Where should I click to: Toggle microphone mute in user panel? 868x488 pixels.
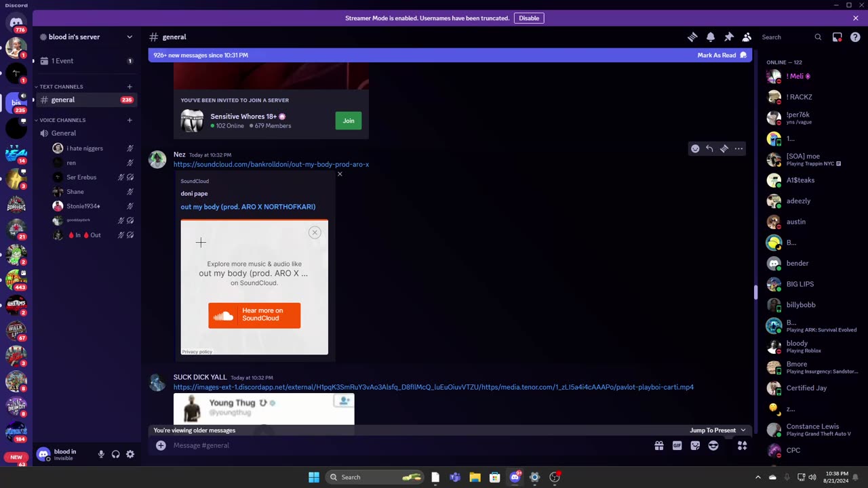click(x=101, y=454)
